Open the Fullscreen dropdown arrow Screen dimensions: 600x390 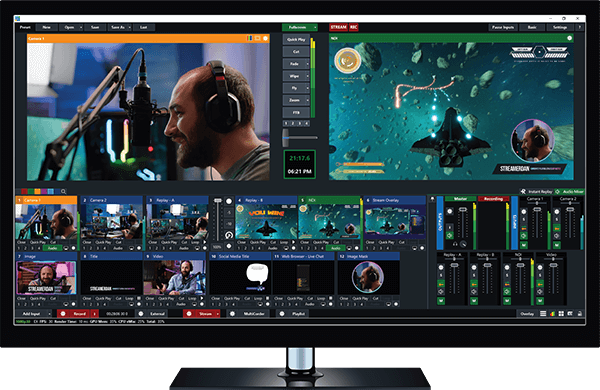click(315, 27)
